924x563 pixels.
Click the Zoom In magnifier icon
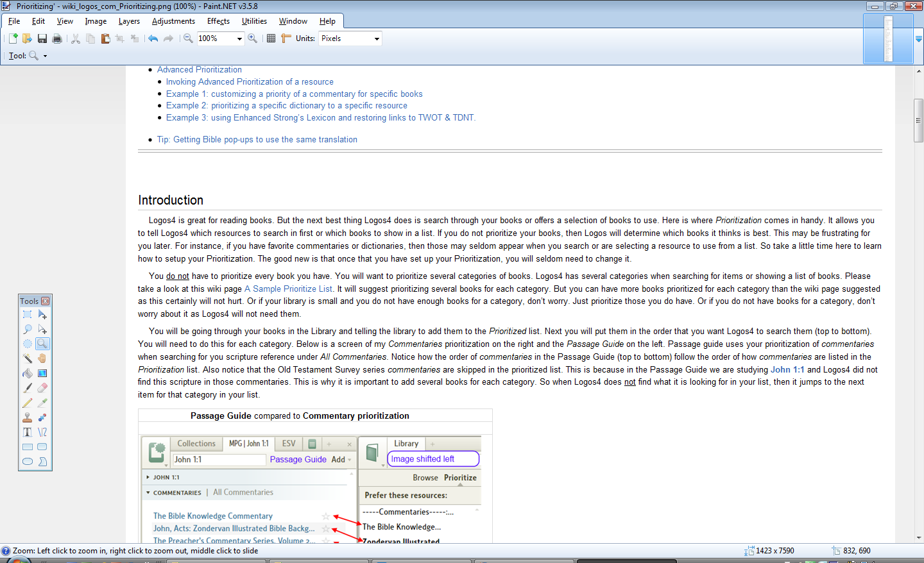pyautogui.click(x=253, y=38)
